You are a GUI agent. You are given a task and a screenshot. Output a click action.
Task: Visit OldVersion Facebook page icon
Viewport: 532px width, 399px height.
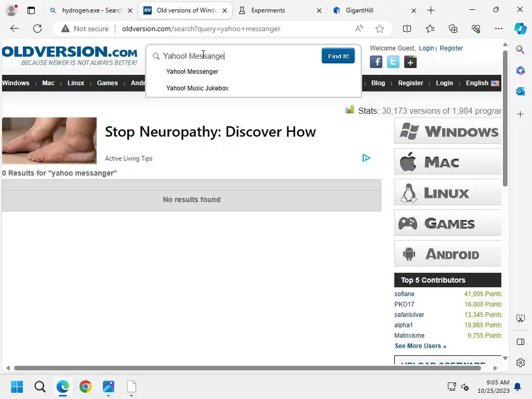[x=376, y=62]
